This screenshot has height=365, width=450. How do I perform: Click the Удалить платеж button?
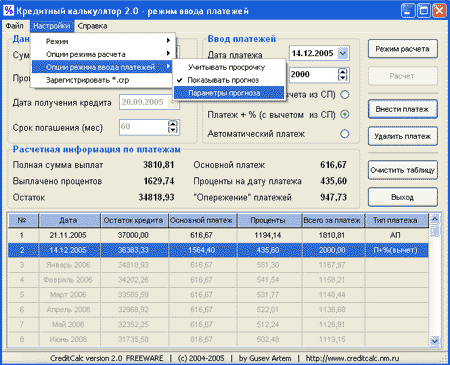click(403, 136)
